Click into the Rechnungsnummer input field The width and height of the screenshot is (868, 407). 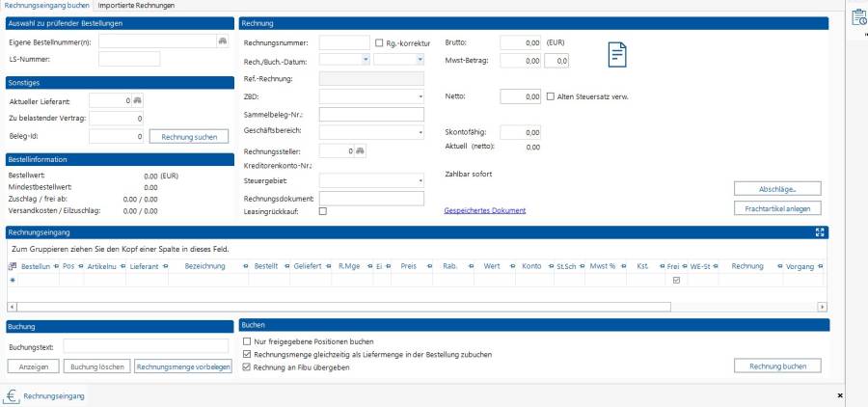343,42
